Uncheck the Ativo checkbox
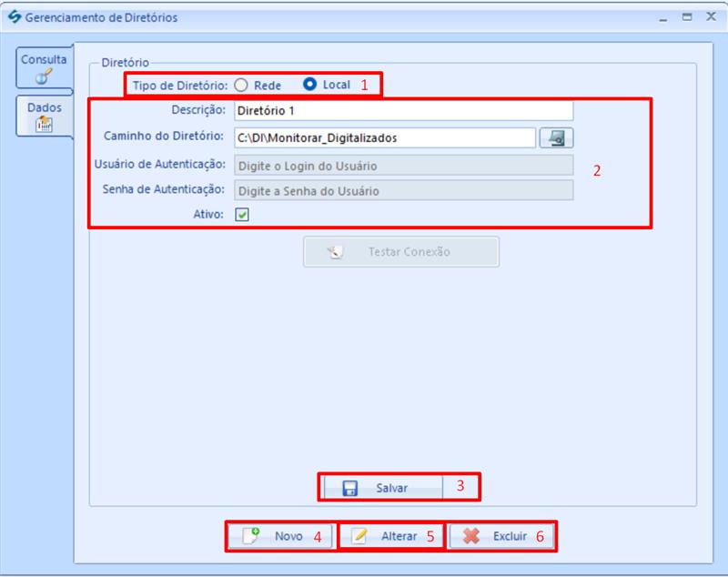 coord(242,215)
